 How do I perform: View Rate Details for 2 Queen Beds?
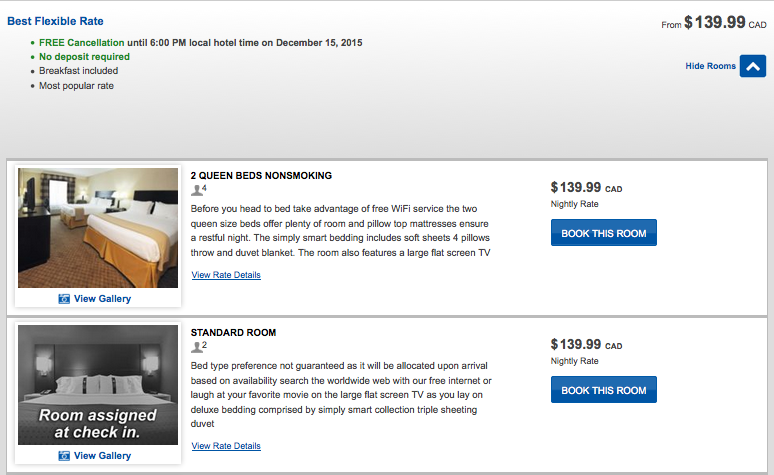click(x=226, y=275)
